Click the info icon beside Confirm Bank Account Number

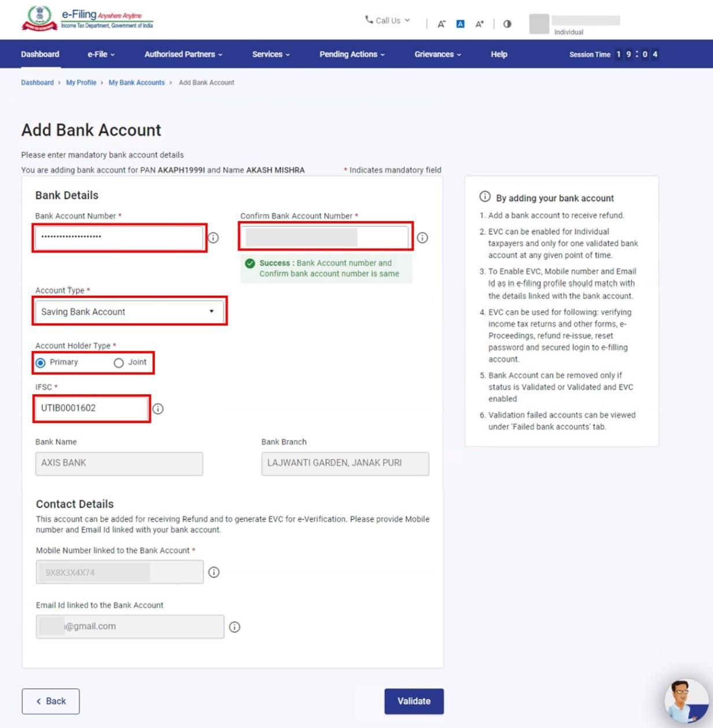click(423, 237)
